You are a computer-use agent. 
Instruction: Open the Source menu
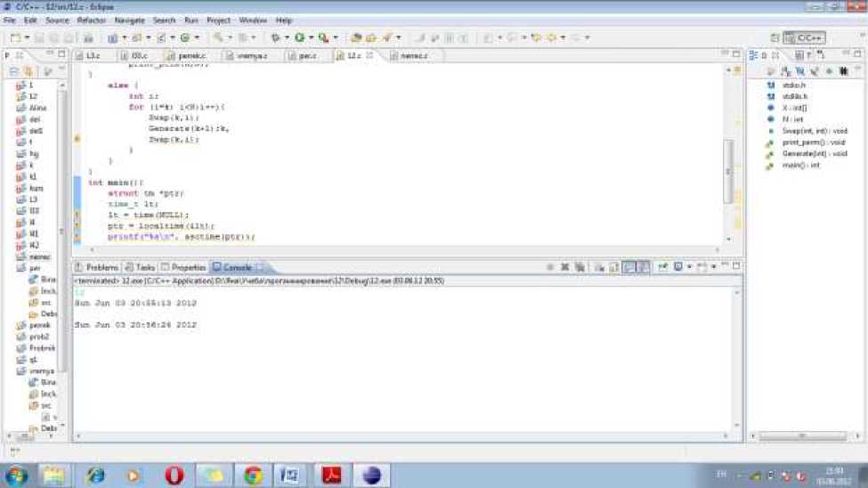(57, 20)
